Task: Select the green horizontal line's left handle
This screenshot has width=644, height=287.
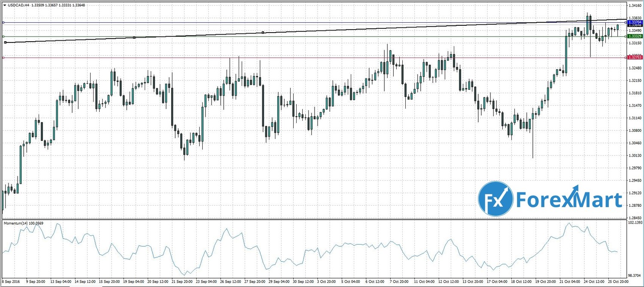Action: click(3, 36)
